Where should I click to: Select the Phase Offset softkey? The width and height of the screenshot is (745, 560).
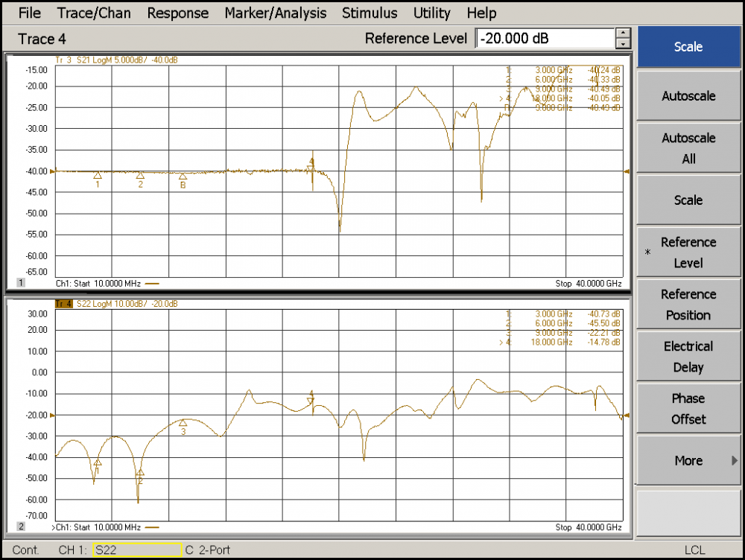688,409
